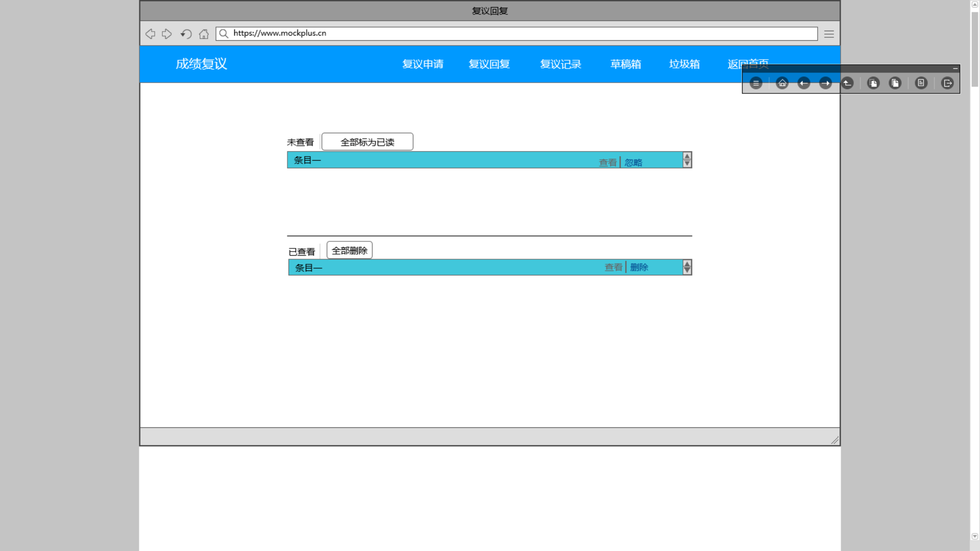Click the exit icon in floating toolbar

pos(947,83)
